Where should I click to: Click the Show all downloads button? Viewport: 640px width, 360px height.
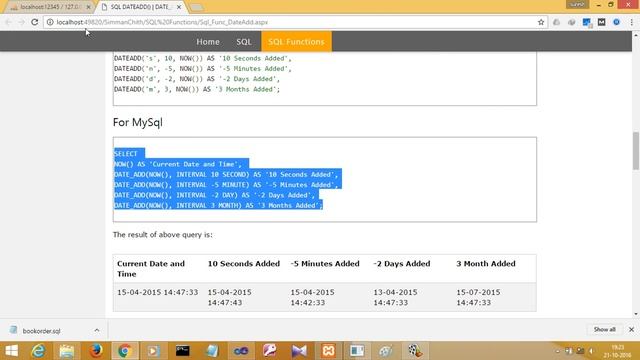(x=604, y=329)
